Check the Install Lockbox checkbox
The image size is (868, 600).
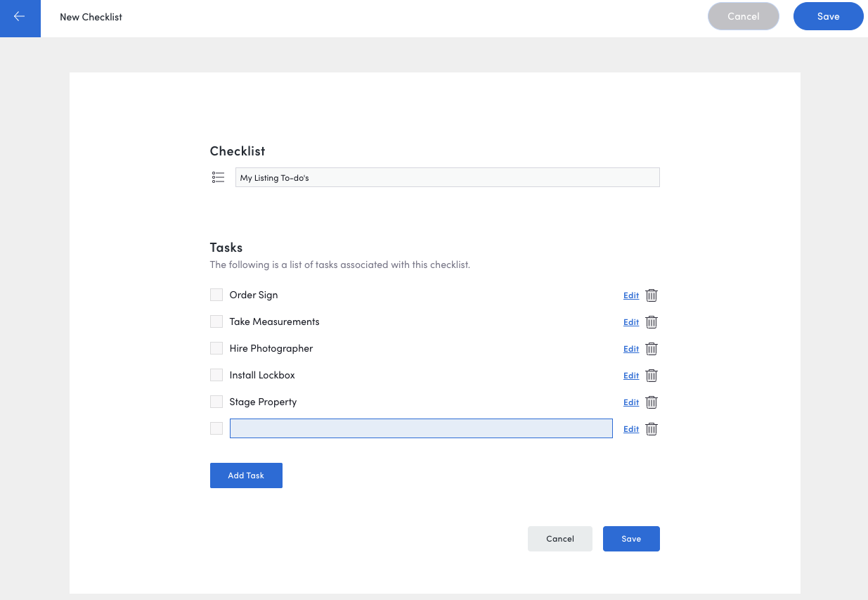(x=216, y=375)
